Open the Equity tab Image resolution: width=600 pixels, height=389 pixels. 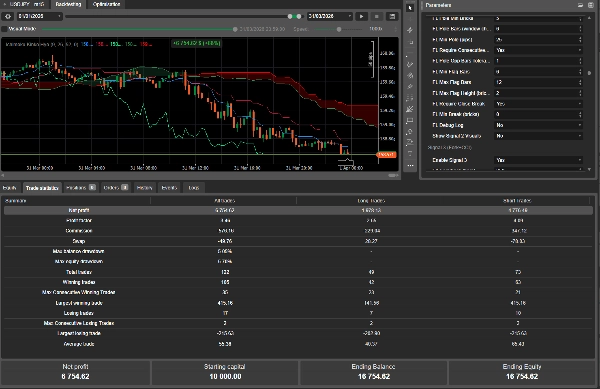pyautogui.click(x=10, y=187)
